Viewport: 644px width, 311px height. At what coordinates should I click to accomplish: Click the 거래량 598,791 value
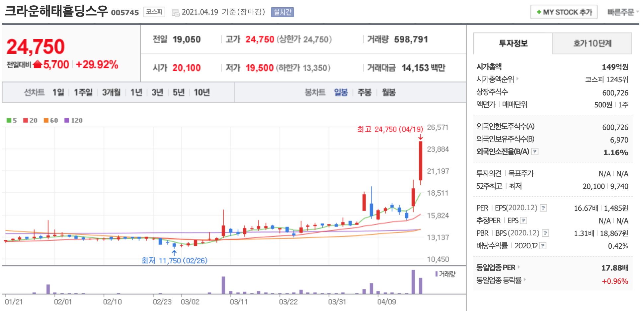pyautogui.click(x=411, y=39)
